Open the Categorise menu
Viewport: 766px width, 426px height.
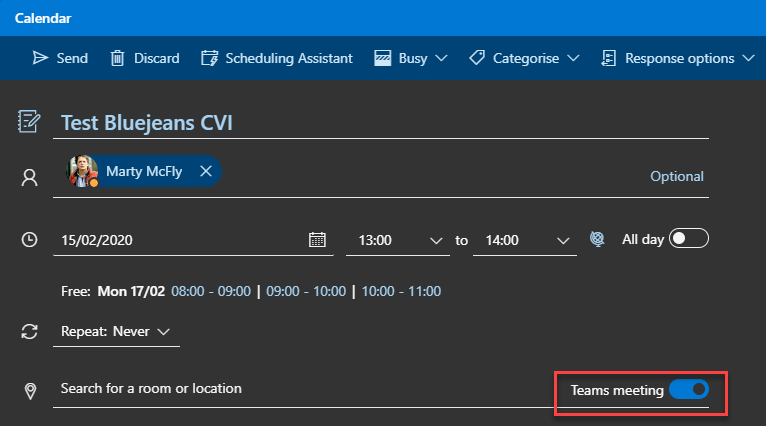pos(524,58)
